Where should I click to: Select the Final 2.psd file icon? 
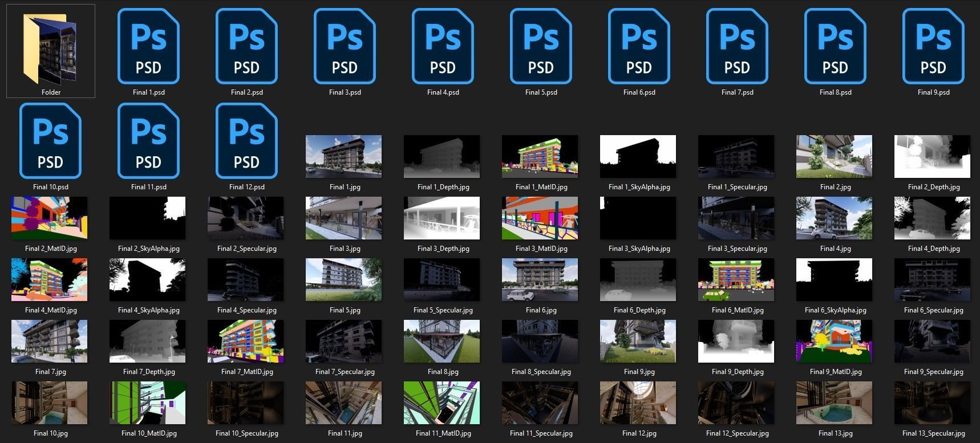tap(246, 46)
